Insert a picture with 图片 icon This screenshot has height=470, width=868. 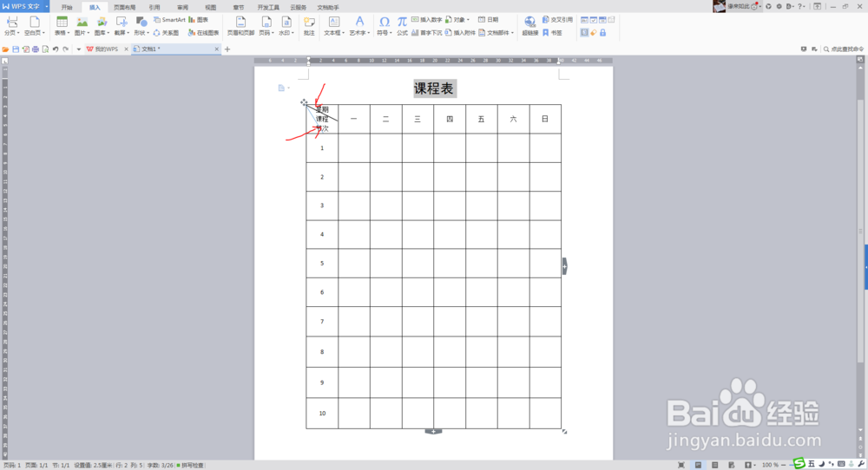click(82, 26)
